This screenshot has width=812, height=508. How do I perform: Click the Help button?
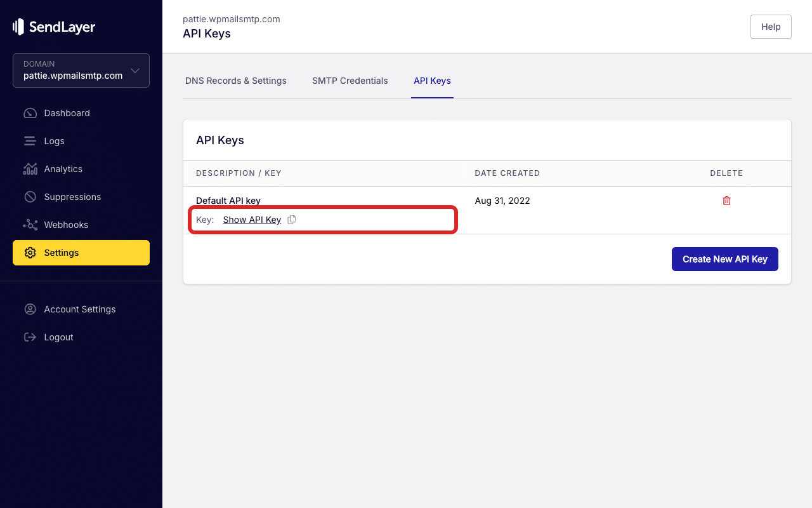[771, 27]
